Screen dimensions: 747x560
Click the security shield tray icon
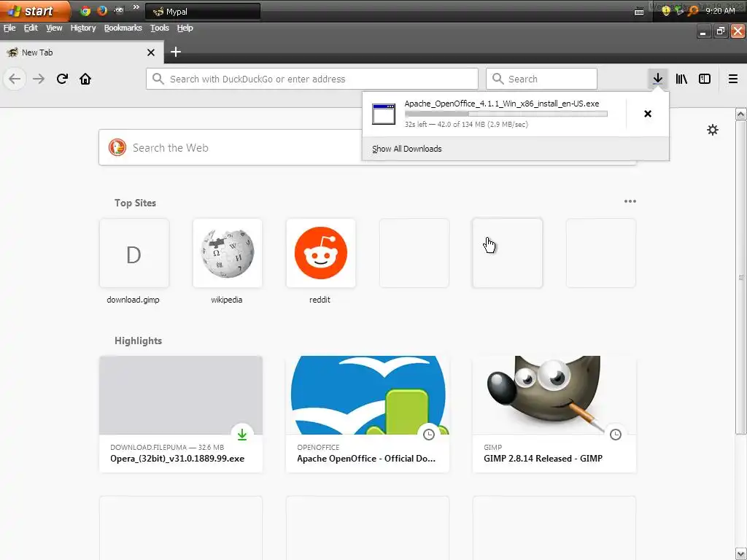tap(666, 11)
